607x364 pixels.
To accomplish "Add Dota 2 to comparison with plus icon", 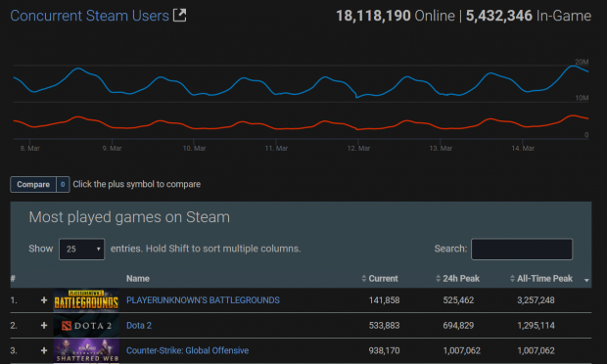I will [44, 325].
